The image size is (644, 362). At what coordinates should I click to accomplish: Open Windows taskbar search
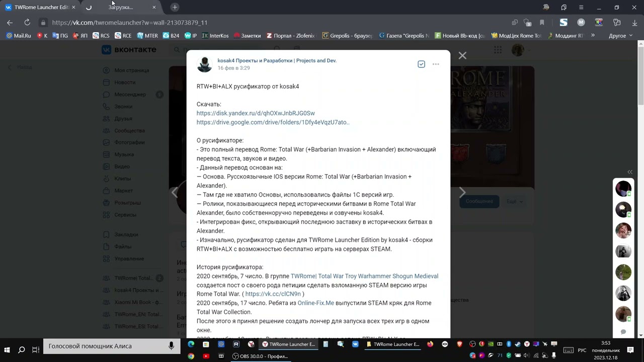[x=22, y=349]
